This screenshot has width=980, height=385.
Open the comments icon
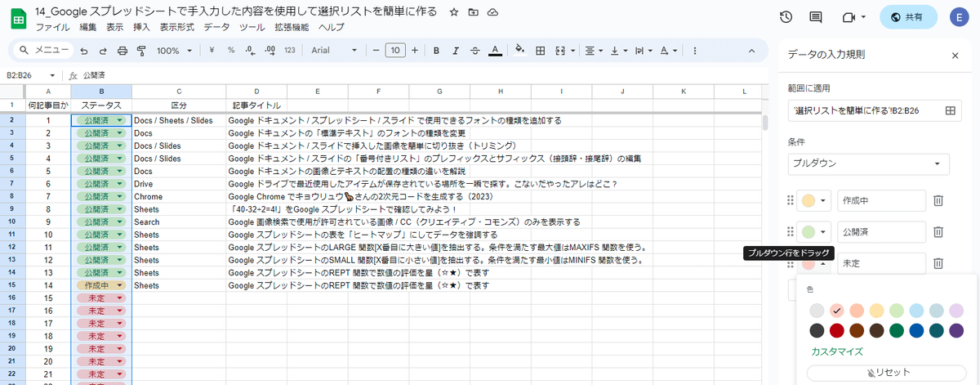pyautogui.click(x=816, y=17)
